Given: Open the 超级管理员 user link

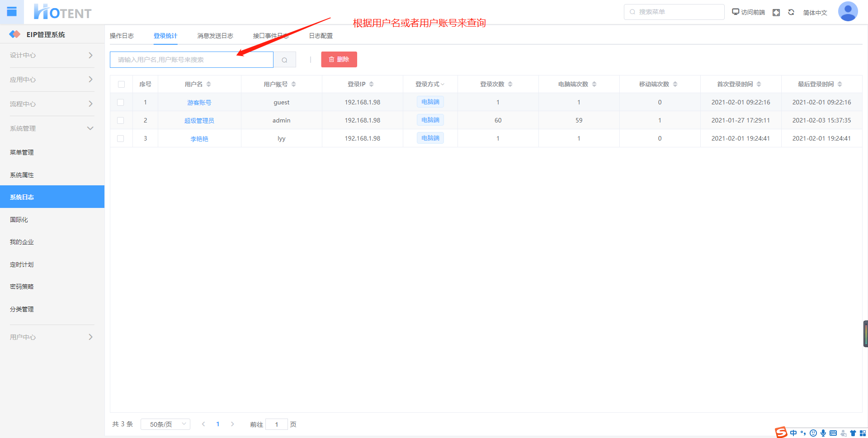Looking at the screenshot, I should click(199, 121).
